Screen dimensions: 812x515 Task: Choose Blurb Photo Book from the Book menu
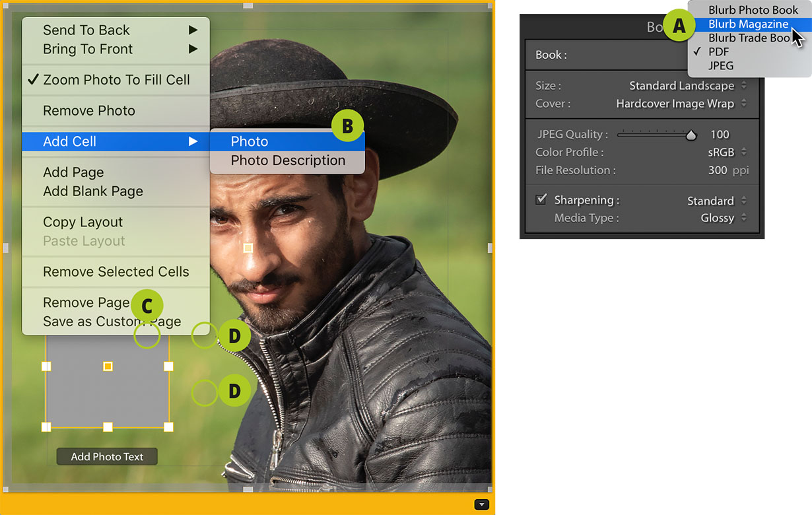[x=753, y=10]
